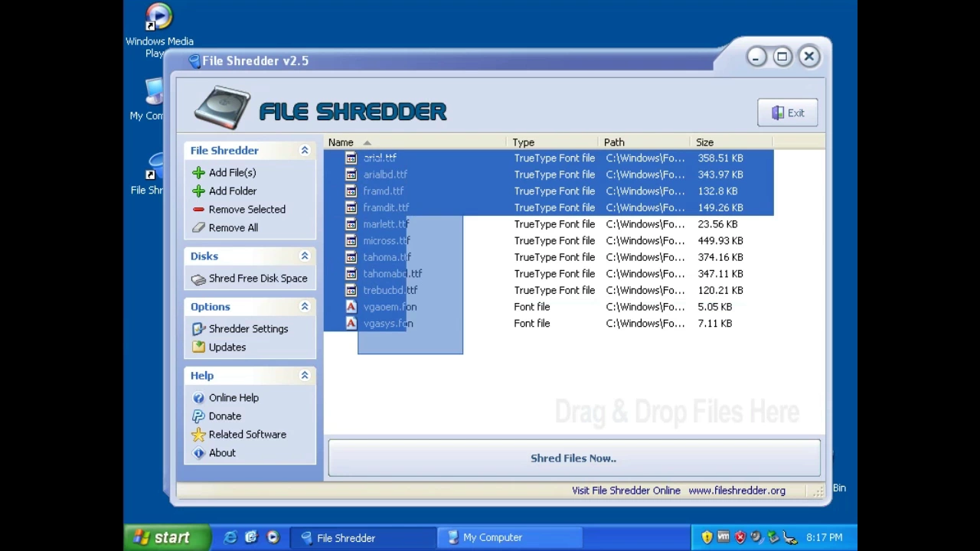
Task: Click the 449.93 KB size cell
Action: [720, 241]
